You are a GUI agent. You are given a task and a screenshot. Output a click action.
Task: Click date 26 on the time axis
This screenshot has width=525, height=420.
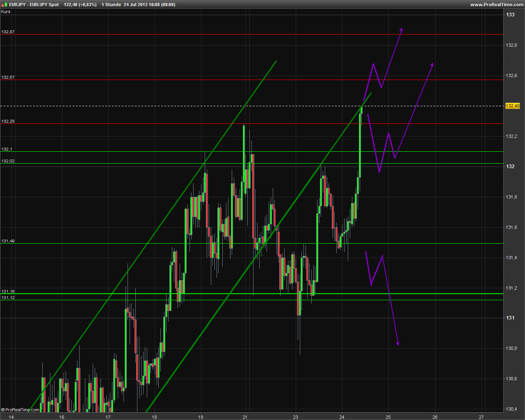(435, 417)
